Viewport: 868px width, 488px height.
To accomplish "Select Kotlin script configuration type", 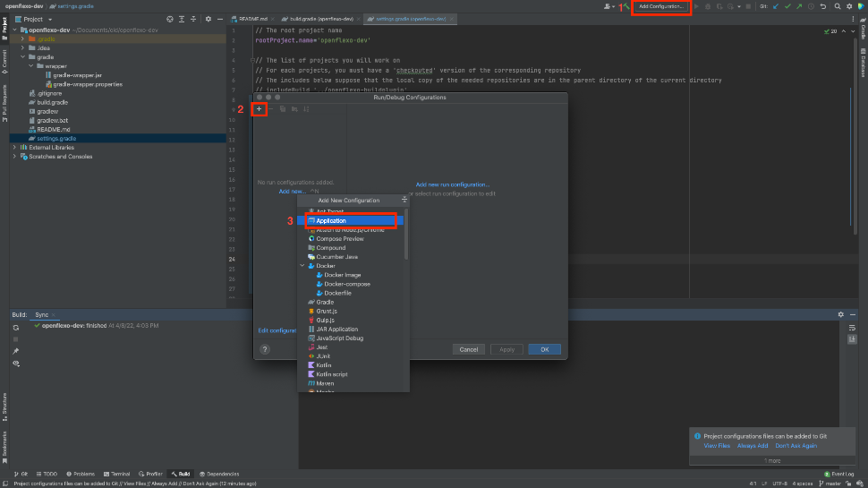I will (x=332, y=374).
